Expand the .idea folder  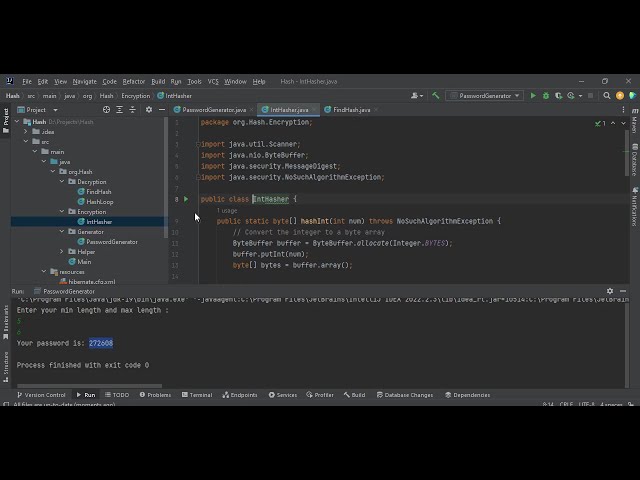26,132
